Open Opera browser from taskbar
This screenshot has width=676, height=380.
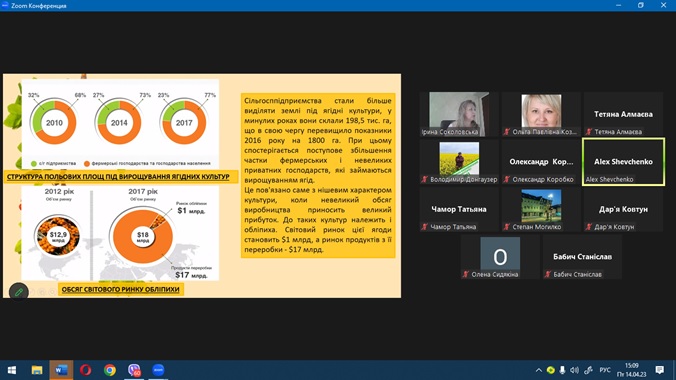tap(85, 370)
